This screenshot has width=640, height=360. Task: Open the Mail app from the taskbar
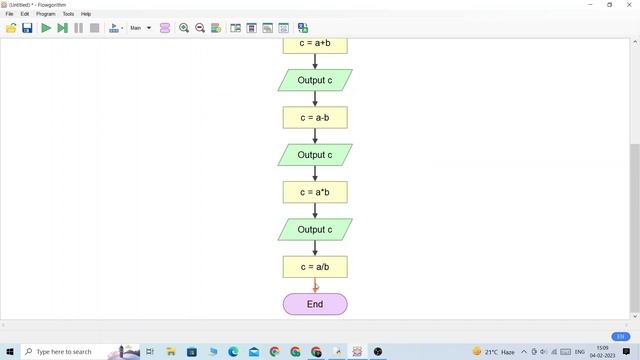[x=254, y=351]
